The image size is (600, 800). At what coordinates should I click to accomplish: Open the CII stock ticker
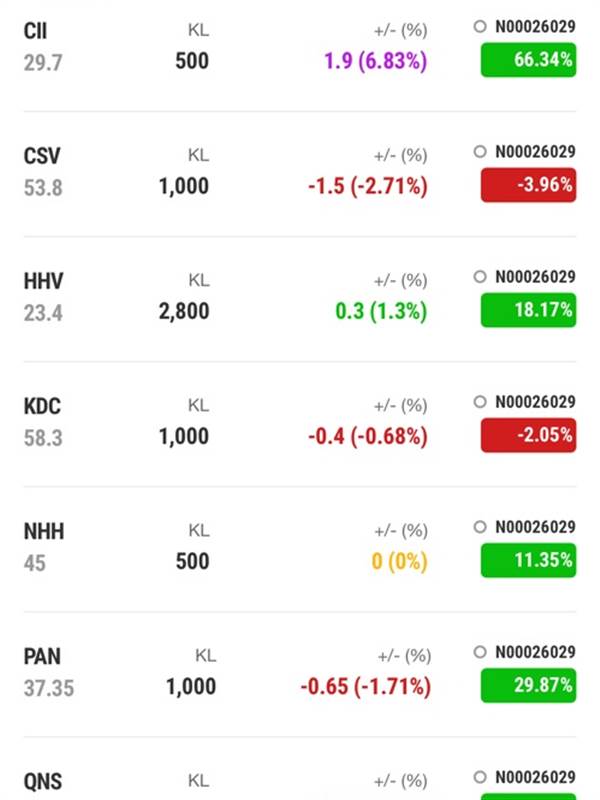pyautogui.click(x=35, y=31)
